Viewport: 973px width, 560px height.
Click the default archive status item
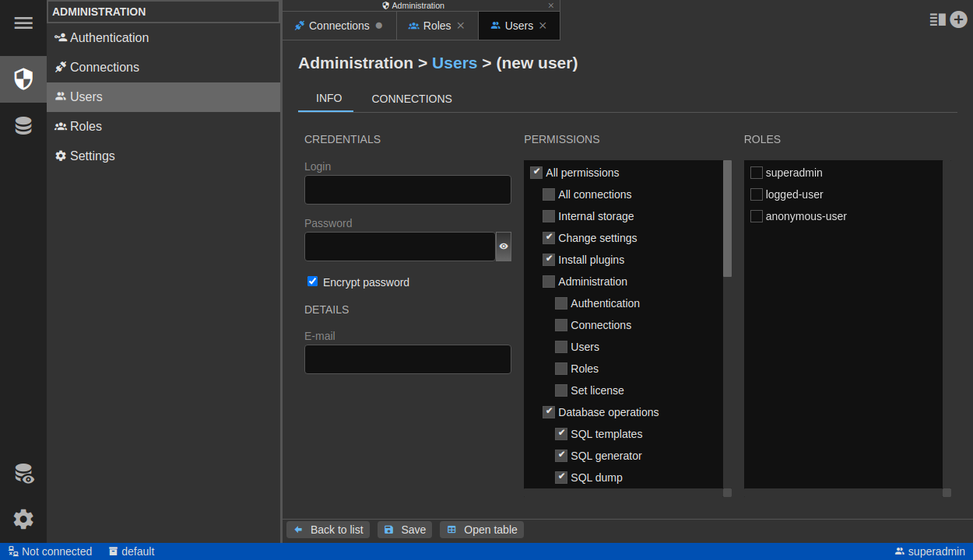[131, 551]
